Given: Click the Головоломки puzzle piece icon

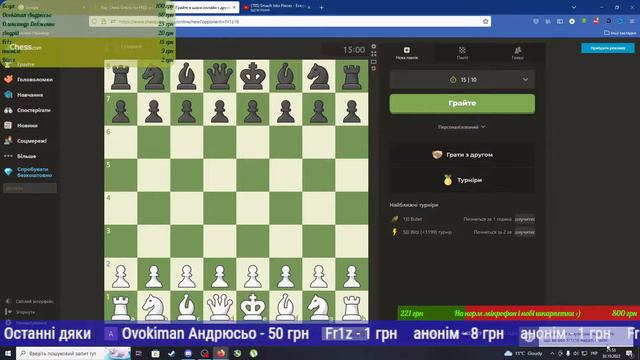Looking at the screenshot, I should point(8,80).
